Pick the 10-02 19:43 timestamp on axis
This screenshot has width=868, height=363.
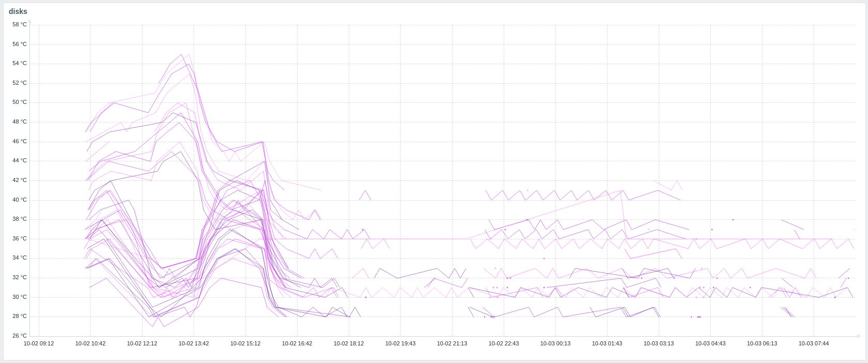[x=400, y=343]
